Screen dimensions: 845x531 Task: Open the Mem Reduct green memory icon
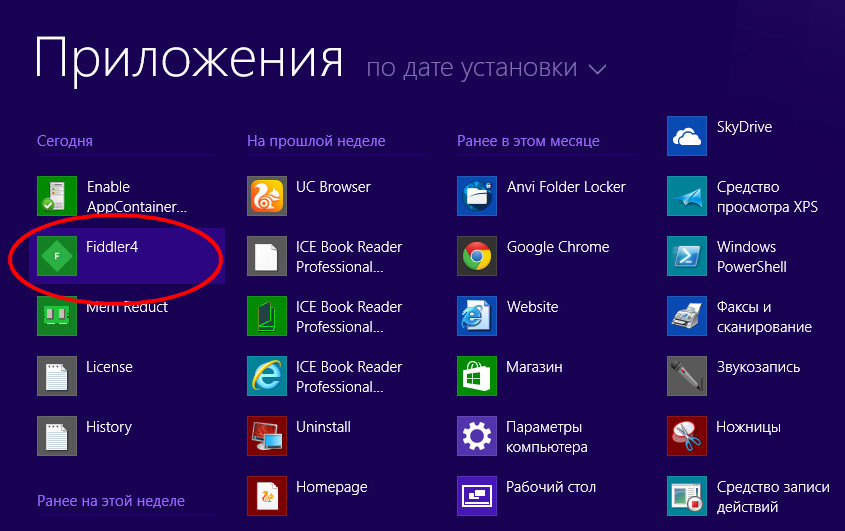[x=57, y=316]
